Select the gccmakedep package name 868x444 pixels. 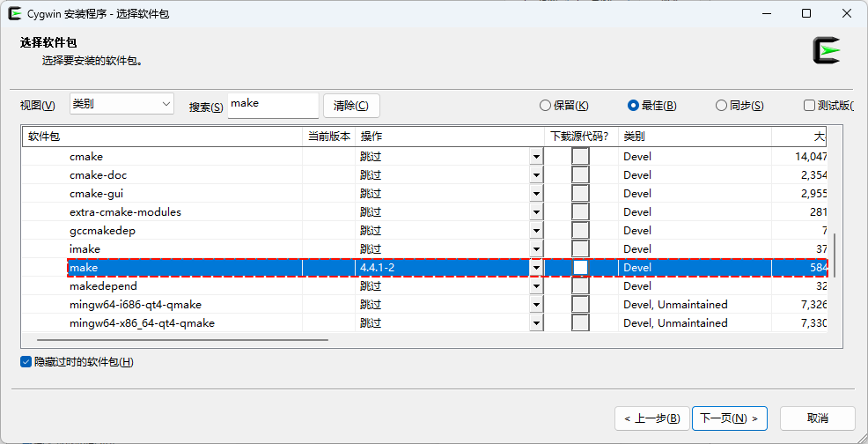pos(102,231)
